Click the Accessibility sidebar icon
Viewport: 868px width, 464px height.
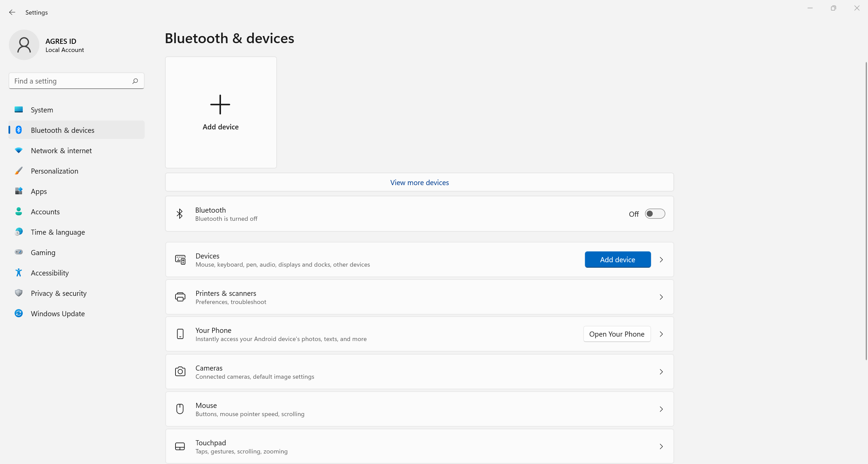19,273
